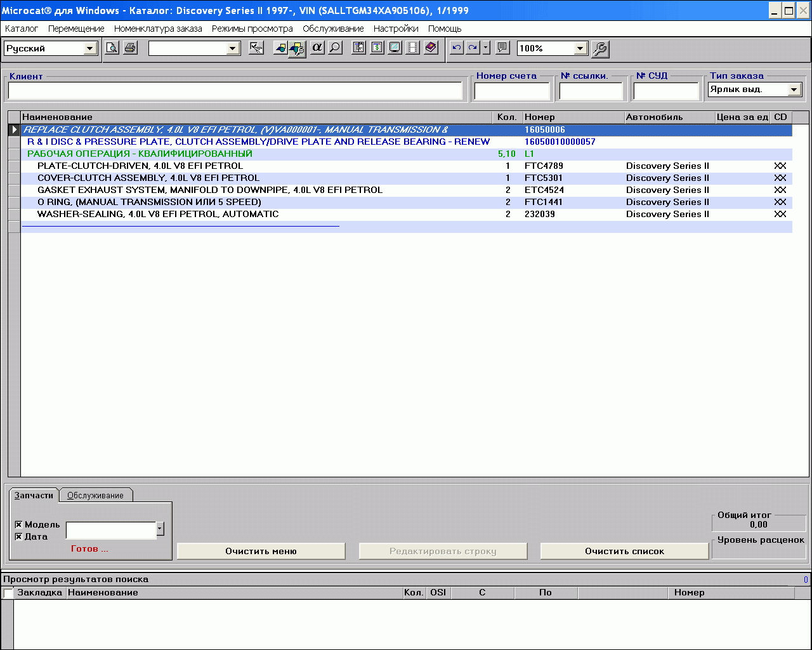Open the empty toolbar combo box
Viewport: 812px width, 650px height.
233,49
